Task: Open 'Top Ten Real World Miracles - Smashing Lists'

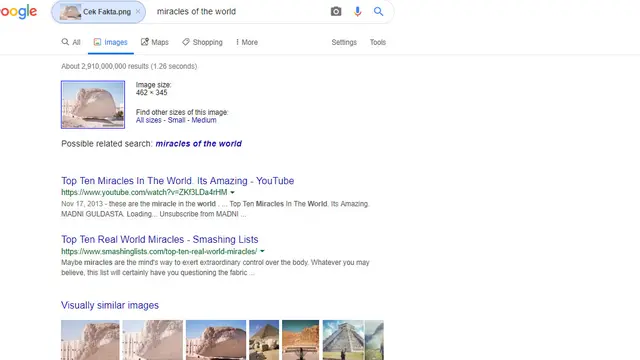Action: pos(160,239)
